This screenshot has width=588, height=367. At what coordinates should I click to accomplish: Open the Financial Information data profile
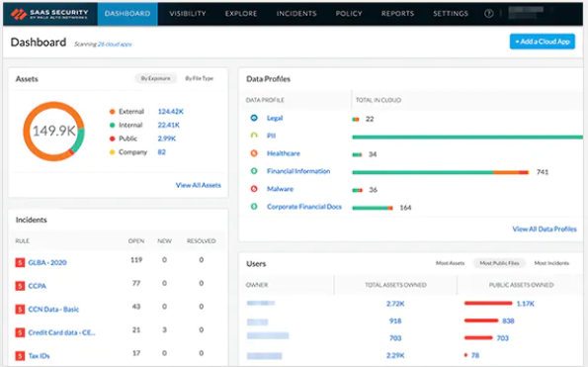click(x=298, y=171)
